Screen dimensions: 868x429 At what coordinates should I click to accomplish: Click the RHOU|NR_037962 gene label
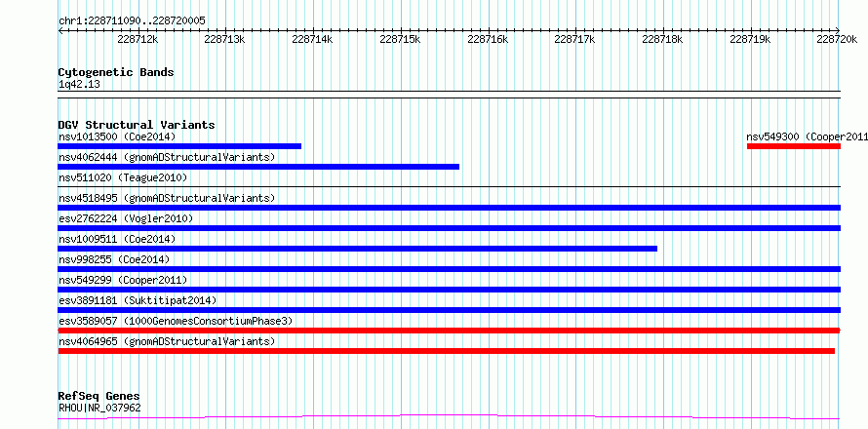(99, 409)
